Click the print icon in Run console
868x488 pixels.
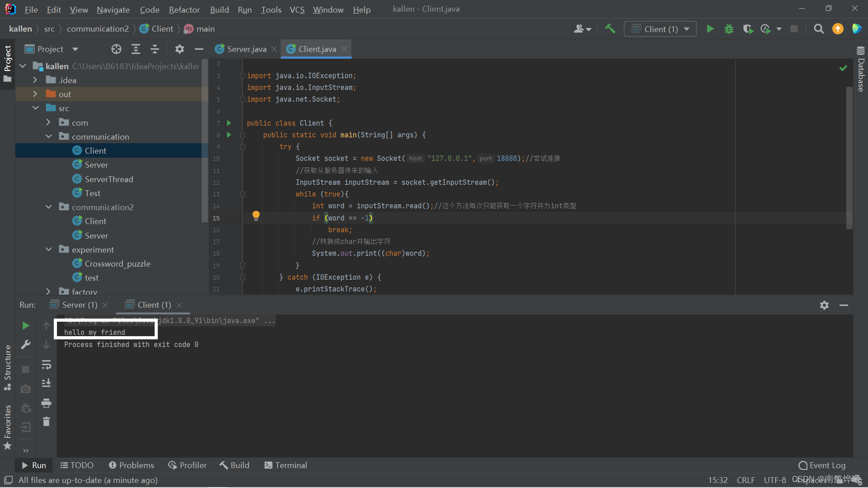coord(46,403)
